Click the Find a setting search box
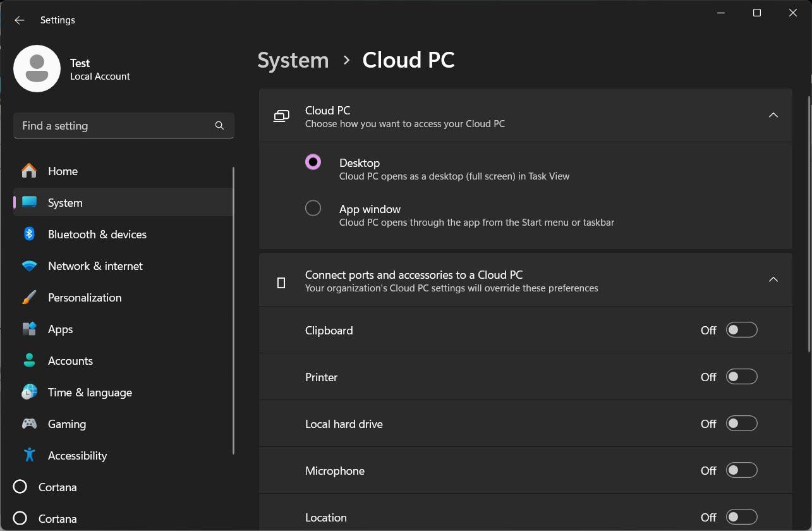 tap(123, 125)
